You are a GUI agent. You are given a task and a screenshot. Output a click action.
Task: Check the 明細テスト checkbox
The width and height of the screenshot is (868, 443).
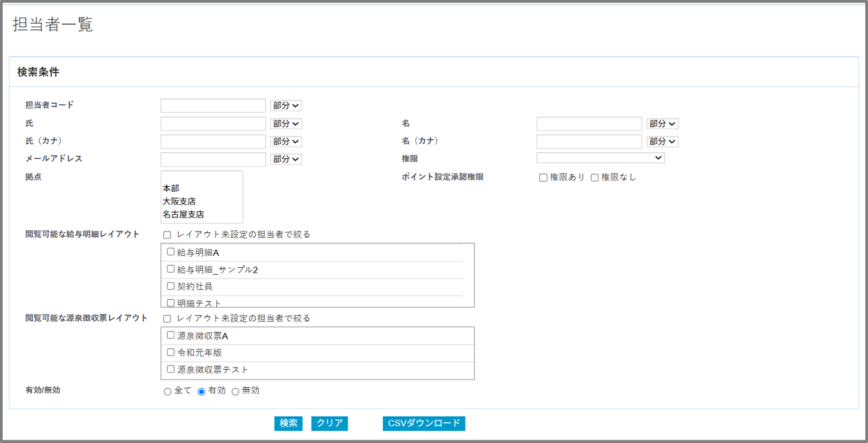170,302
